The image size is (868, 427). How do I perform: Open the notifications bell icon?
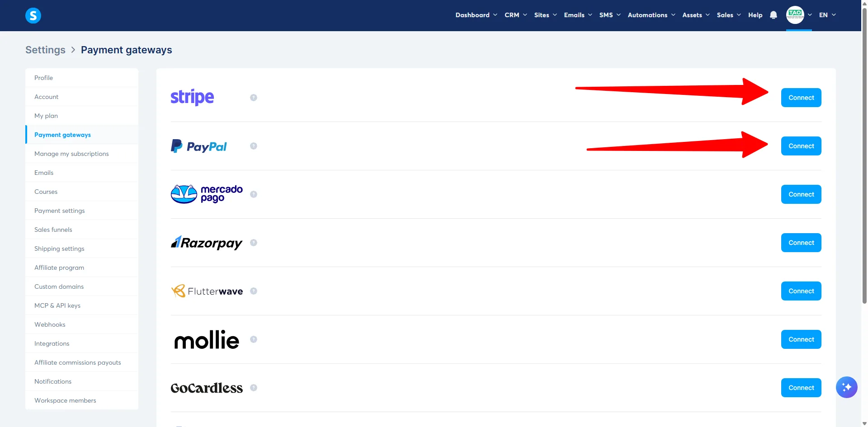click(774, 15)
